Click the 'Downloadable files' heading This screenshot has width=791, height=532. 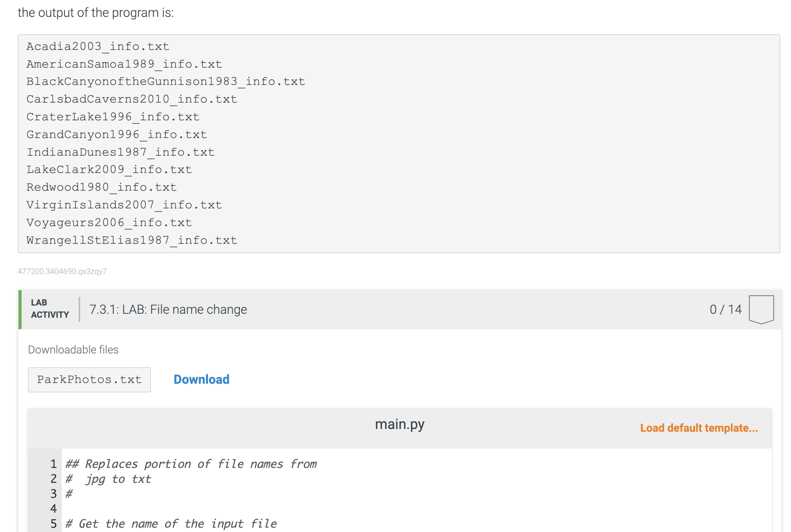73,350
